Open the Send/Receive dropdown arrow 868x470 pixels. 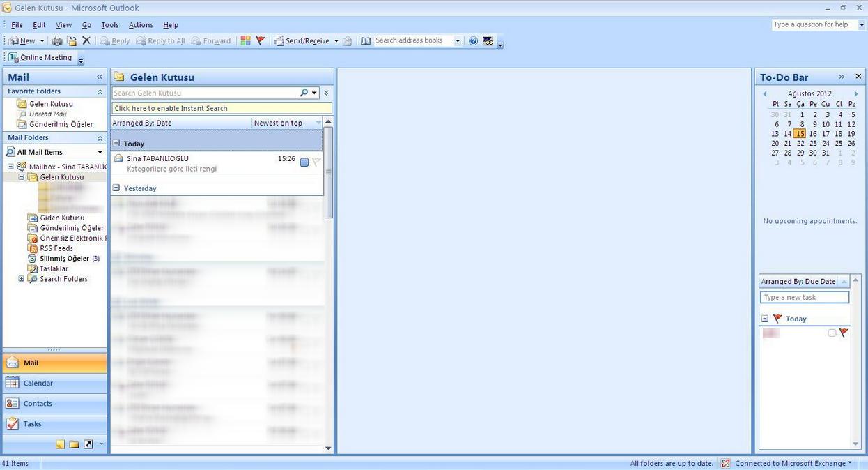click(336, 41)
